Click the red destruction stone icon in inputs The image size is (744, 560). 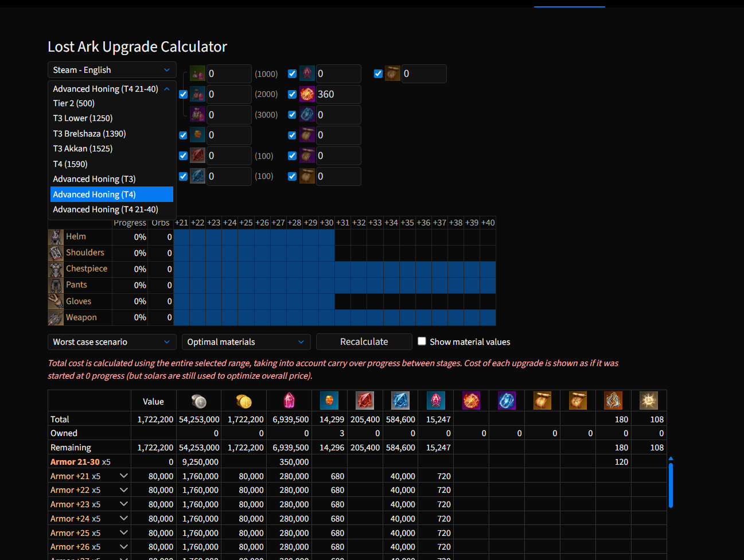pos(197,155)
